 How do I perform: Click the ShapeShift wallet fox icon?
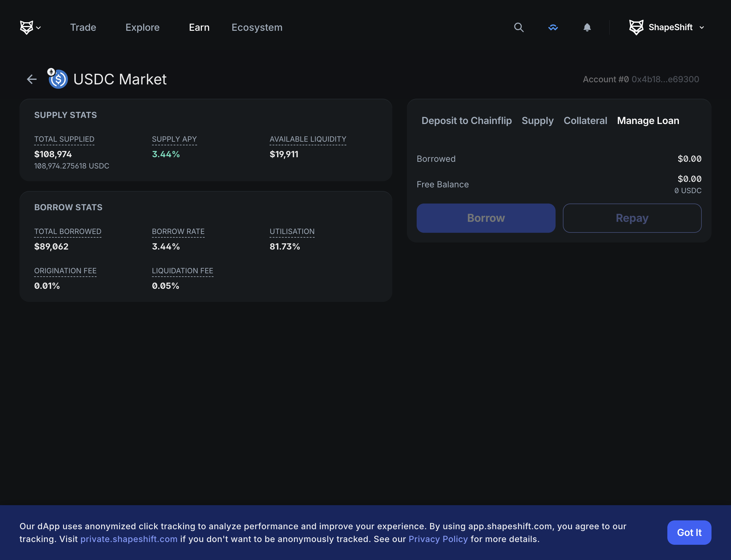[637, 27]
